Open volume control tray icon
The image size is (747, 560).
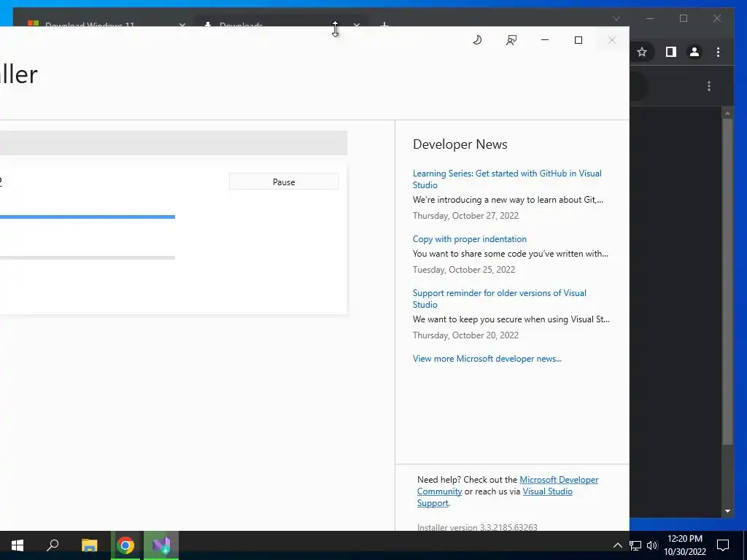pyautogui.click(x=652, y=545)
